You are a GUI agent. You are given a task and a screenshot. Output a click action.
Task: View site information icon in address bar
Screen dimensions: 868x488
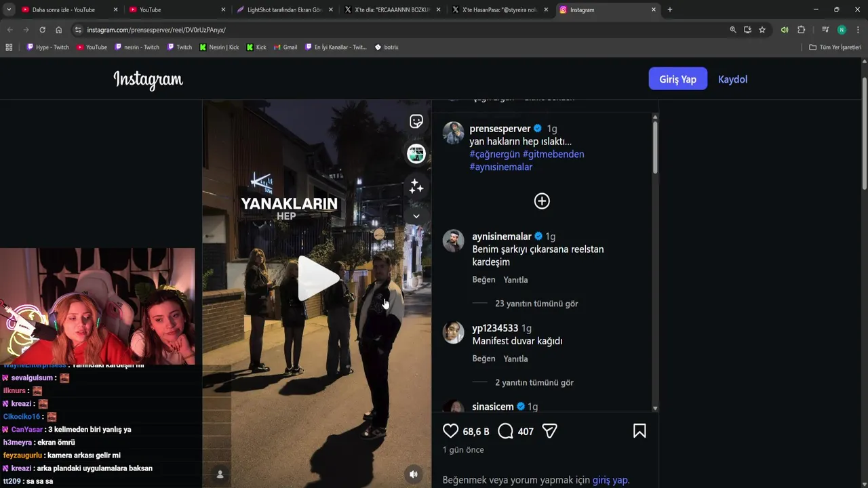pos(78,30)
